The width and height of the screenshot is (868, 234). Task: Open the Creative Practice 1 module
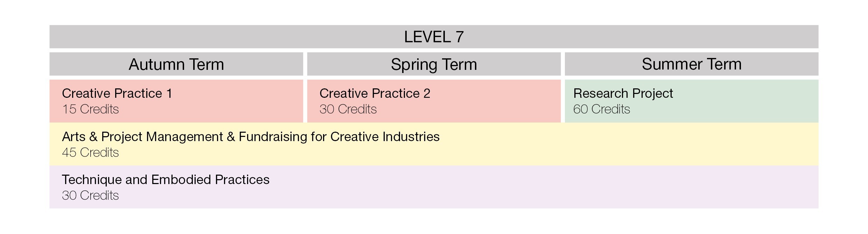pyautogui.click(x=117, y=94)
